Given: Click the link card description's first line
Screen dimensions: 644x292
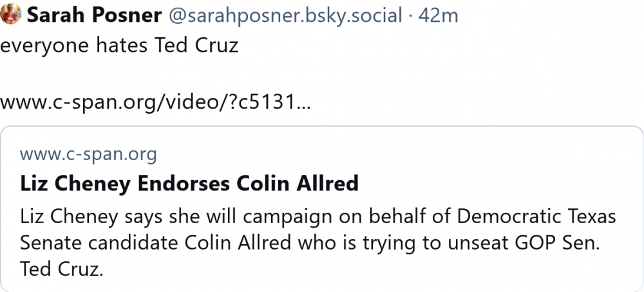Looking at the screenshot, I should pos(318,217).
